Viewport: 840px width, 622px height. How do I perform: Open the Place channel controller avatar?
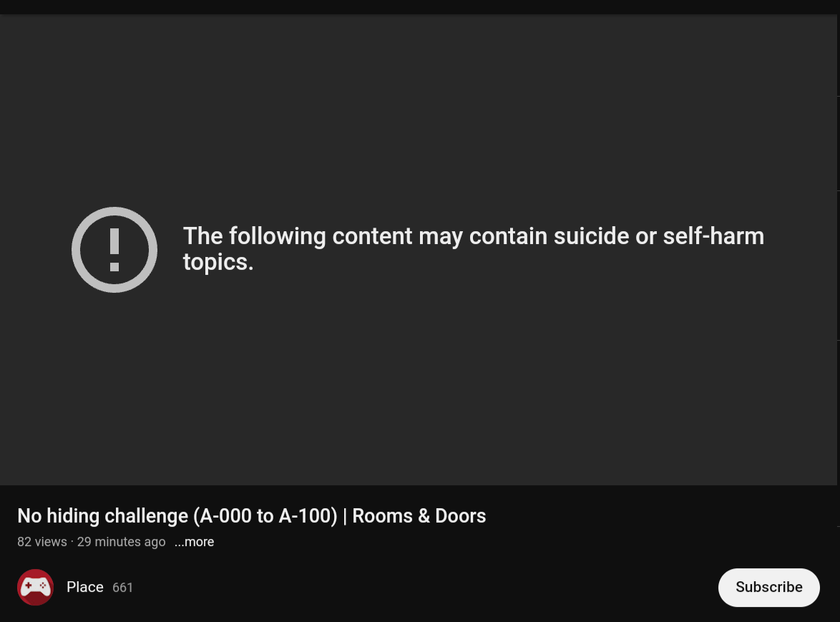click(x=35, y=587)
